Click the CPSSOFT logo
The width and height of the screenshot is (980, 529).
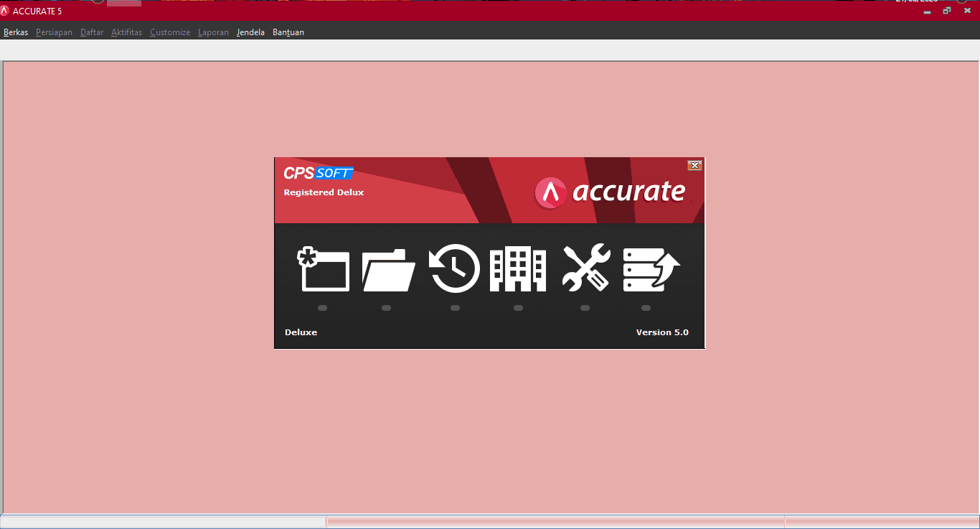click(x=319, y=173)
